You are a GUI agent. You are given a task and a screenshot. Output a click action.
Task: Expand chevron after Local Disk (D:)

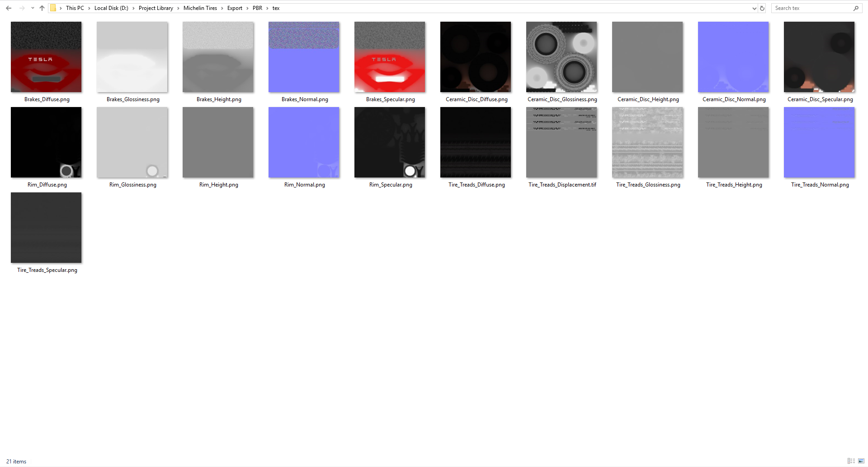133,8
